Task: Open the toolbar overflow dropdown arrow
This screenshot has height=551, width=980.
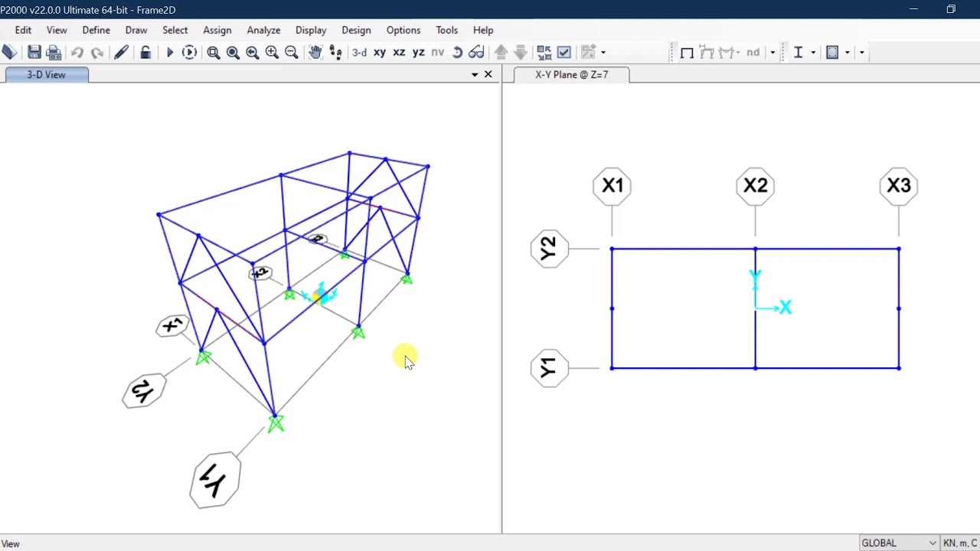Action: click(x=861, y=52)
